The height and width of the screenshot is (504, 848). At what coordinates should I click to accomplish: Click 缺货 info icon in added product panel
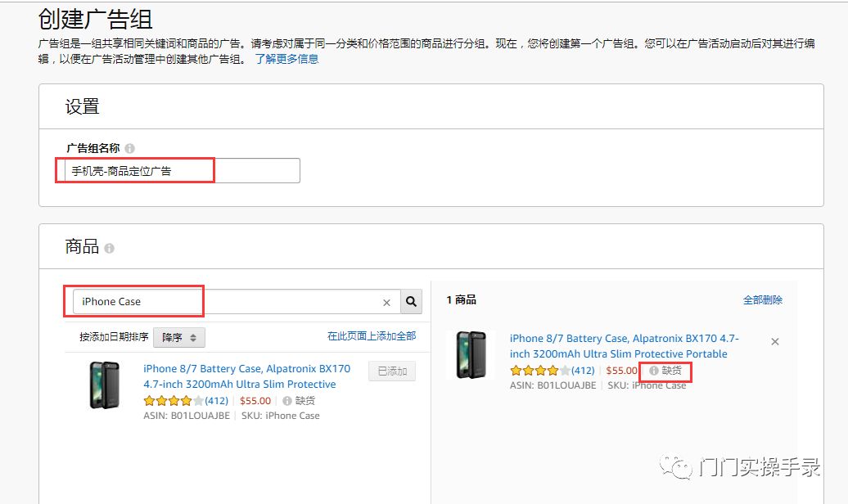pos(653,371)
